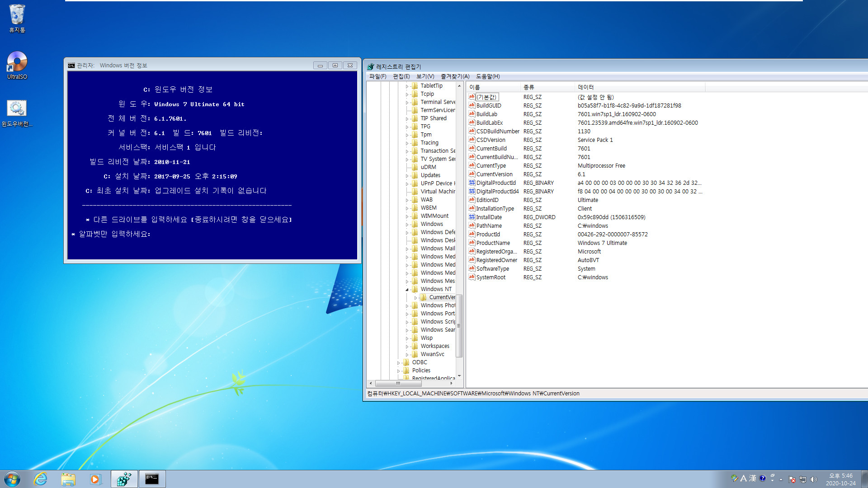
Task: Select the EditionID registry value
Action: (x=487, y=200)
